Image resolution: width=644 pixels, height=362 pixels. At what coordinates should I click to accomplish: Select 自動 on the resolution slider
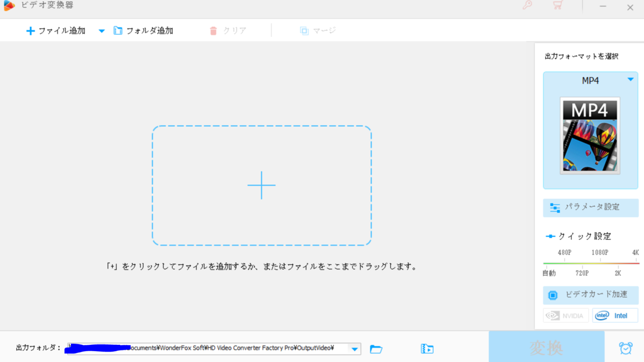click(549, 273)
